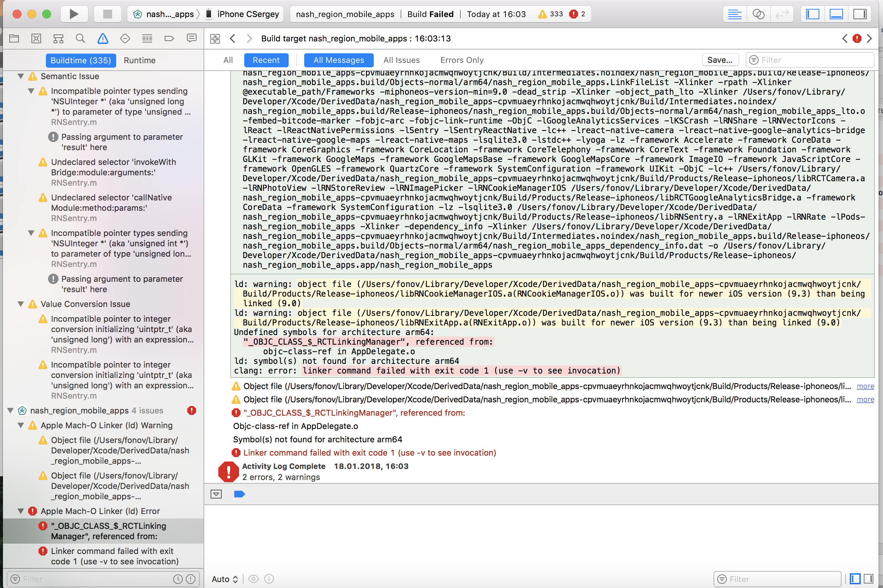The height and width of the screenshot is (588, 883).
Task: Collapse Apple Mach-O Linker Warning group
Action: click(x=21, y=425)
